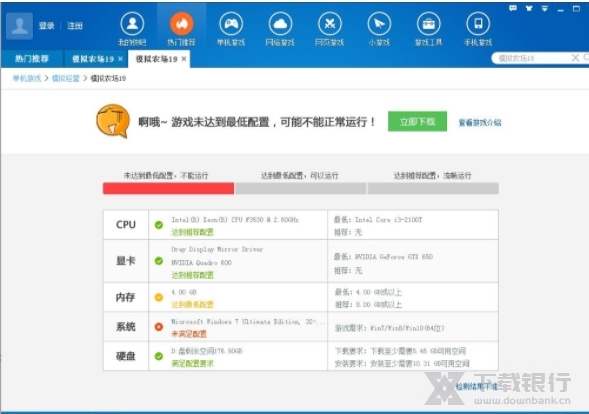The width and height of the screenshot is (589, 414).
Task: Select the 系统 row label
Action: click(126, 327)
